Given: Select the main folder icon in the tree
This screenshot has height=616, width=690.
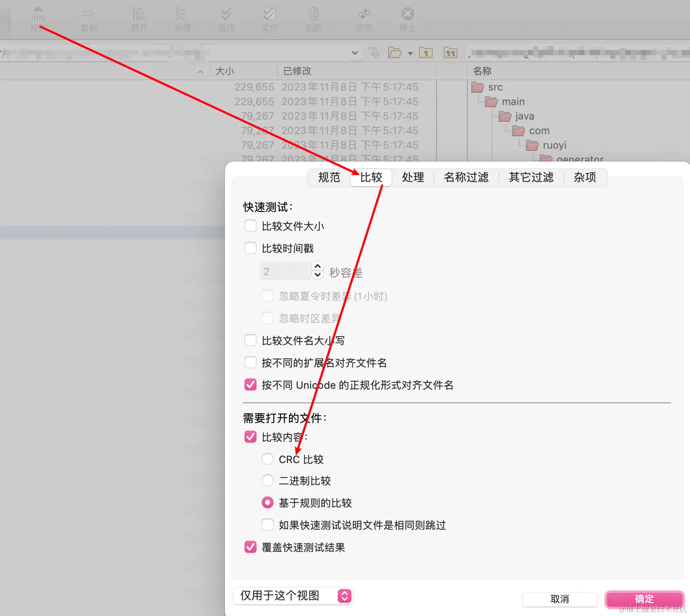Looking at the screenshot, I should [x=491, y=102].
